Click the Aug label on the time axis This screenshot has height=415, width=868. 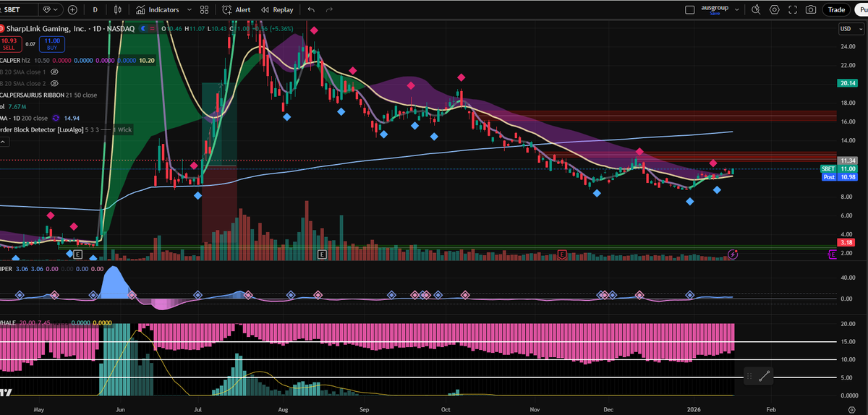[283, 408]
